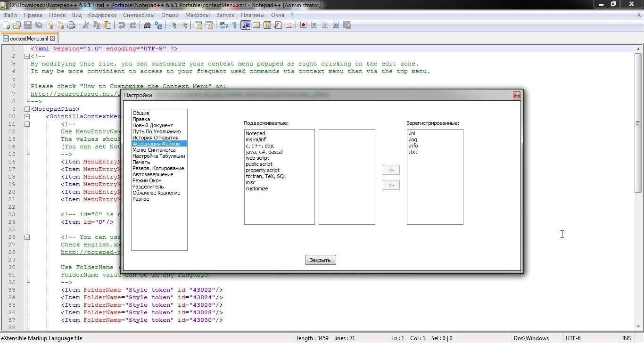This screenshot has height=343, width=644.
Task: Toggle Show All Characters pilcrow icon
Action: [x=235, y=25]
